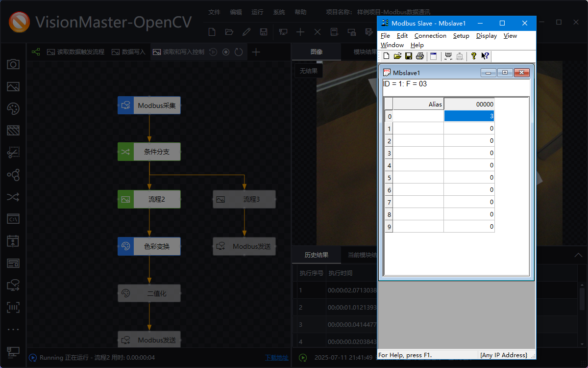Open communication settings via the monitor icon
588x368 pixels.
click(x=283, y=31)
